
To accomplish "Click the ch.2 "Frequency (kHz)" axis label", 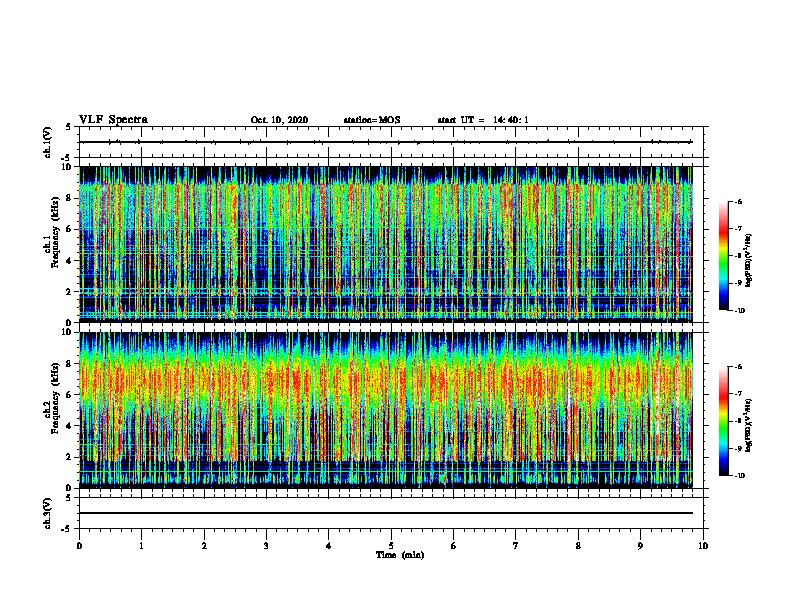I will point(55,398).
